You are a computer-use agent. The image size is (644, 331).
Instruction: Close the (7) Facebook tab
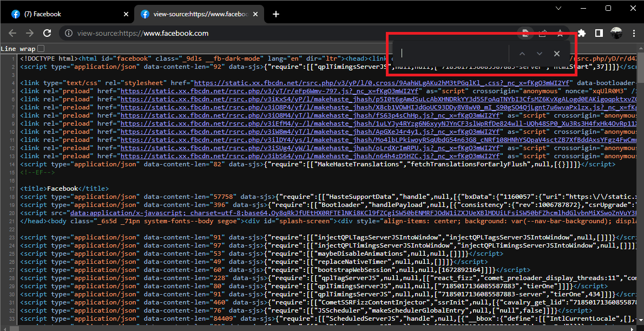click(x=126, y=14)
